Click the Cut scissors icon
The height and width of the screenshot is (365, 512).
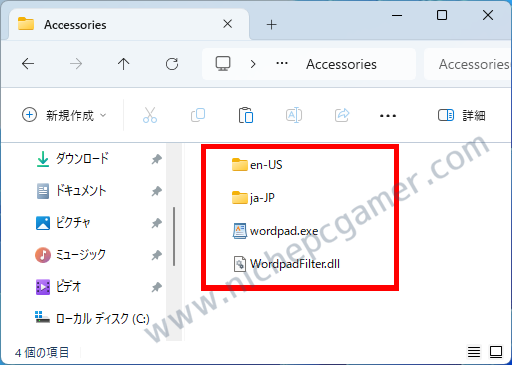(x=150, y=115)
